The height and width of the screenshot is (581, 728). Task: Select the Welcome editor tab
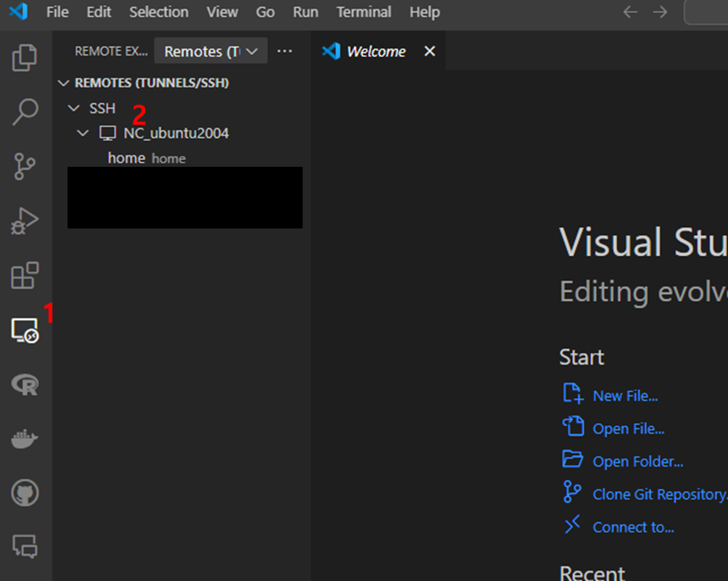point(378,51)
